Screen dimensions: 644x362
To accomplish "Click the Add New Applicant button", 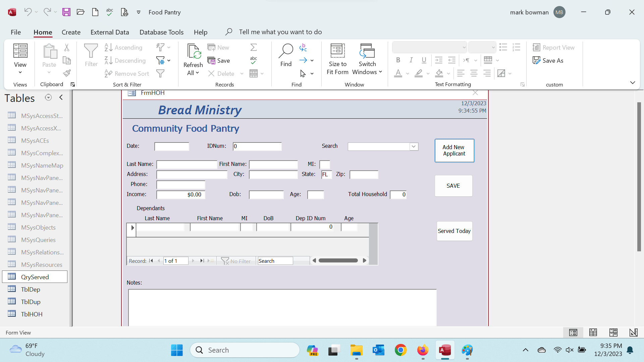I will coord(454,150).
